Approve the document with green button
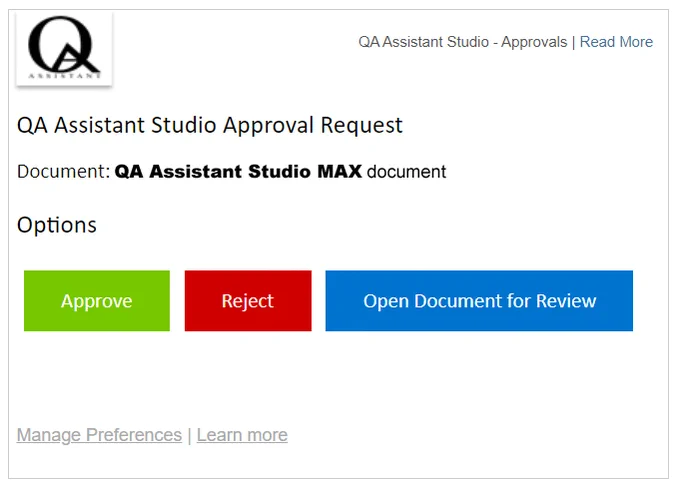The width and height of the screenshot is (680, 490). click(97, 301)
